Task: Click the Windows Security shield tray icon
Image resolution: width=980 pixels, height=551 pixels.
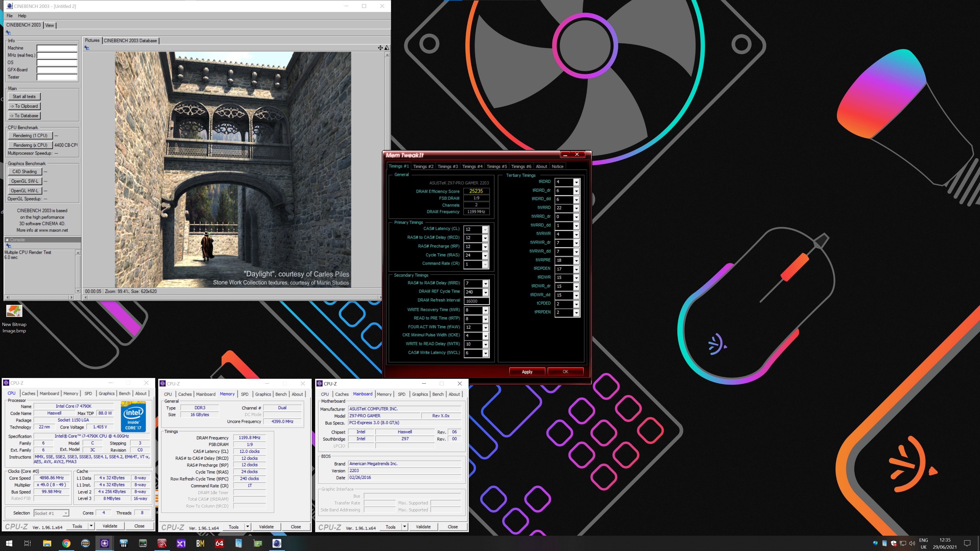Action: 894,543
